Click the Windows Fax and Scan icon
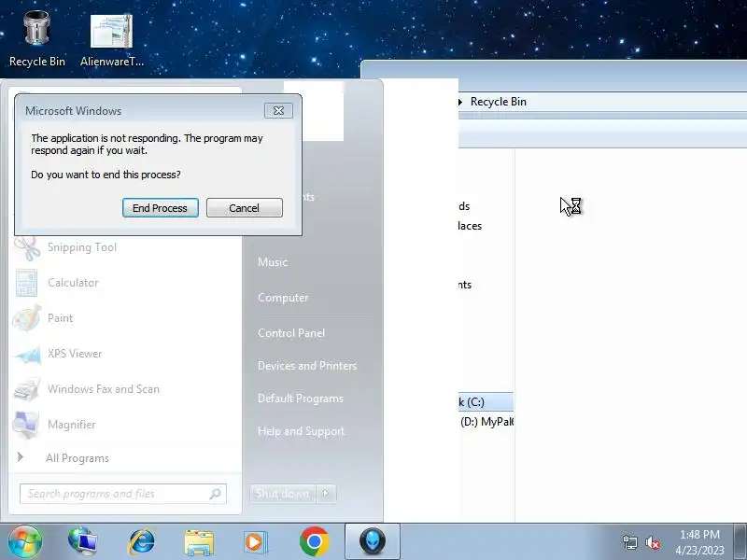The height and width of the screenshot is (560, 747). click(x=27, y=389)
